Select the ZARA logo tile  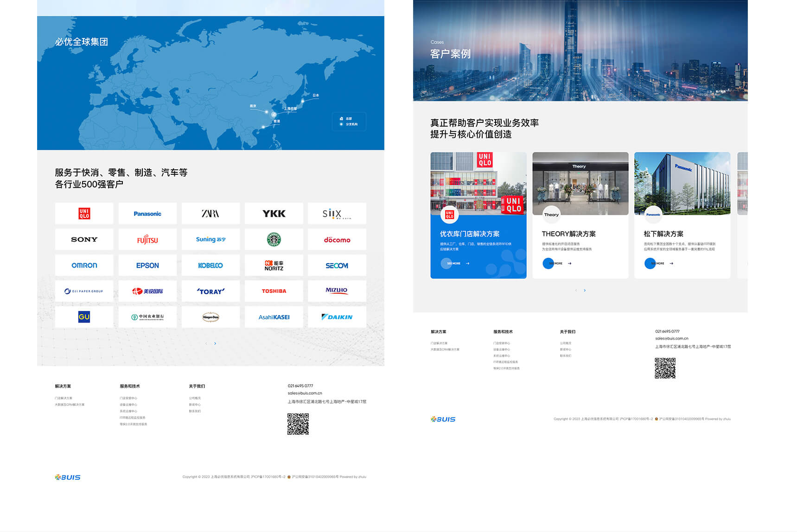210,213
